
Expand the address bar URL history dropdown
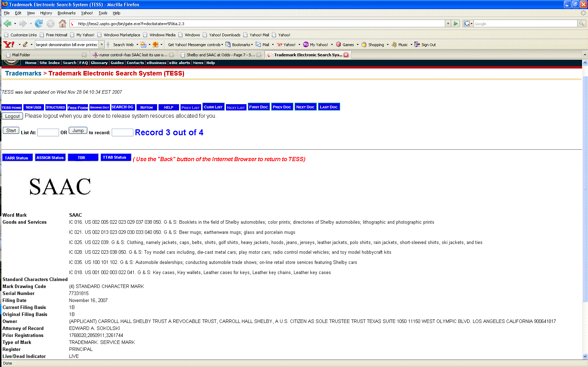click(448, 23)
